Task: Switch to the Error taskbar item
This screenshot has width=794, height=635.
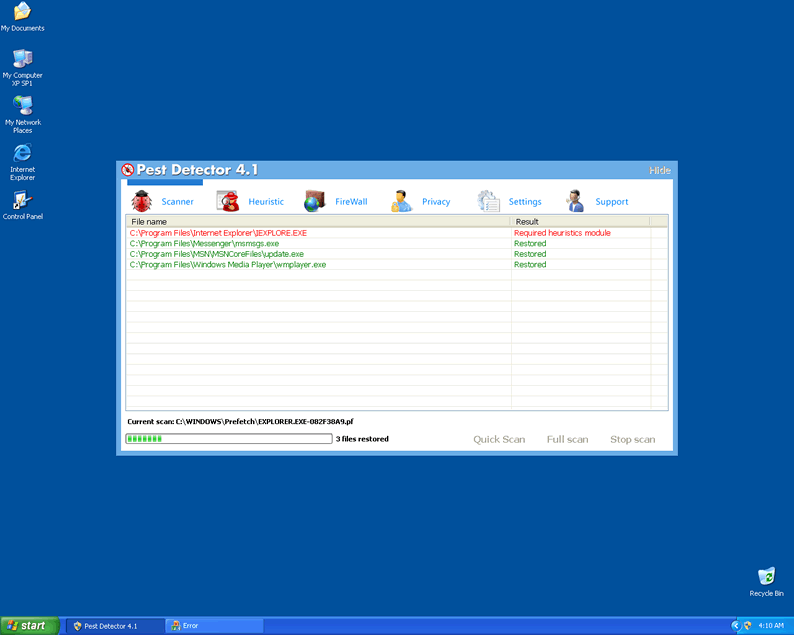Action: coord(214,625)
